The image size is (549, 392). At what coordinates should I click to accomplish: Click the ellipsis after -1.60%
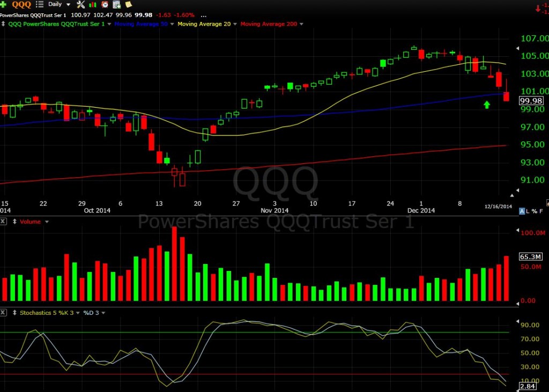(x=203, y=15)
